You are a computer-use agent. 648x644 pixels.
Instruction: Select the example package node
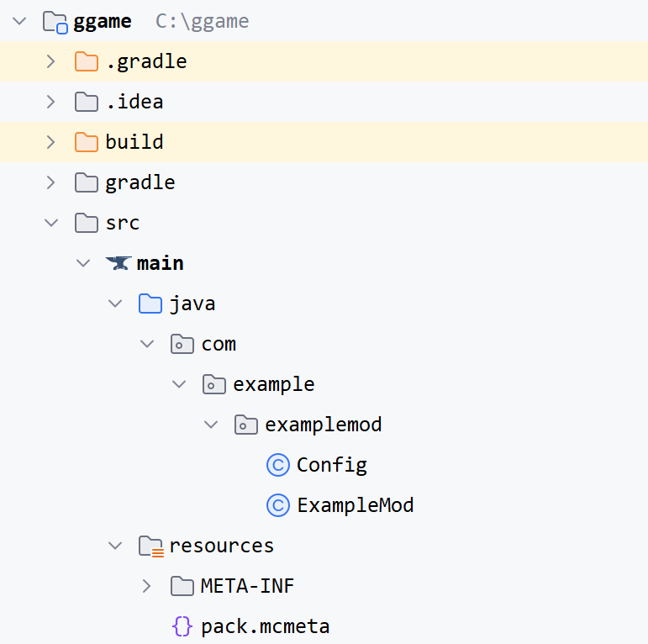(274, 384)
